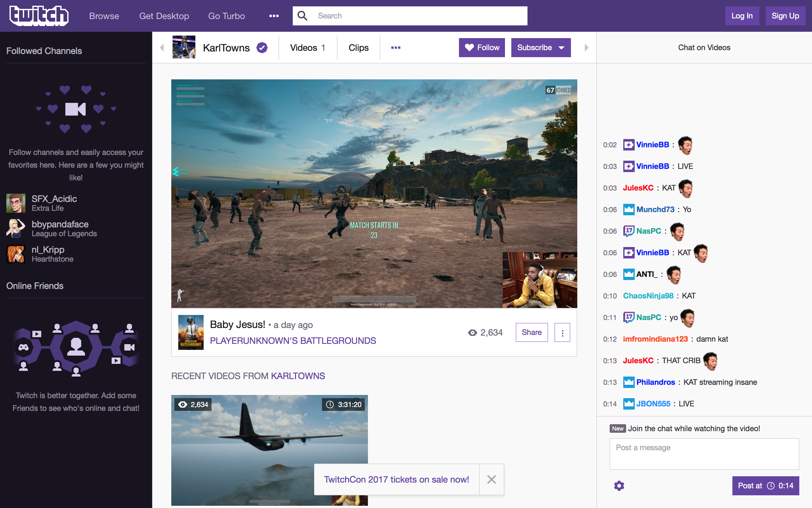Dismiss the TwitchCon notification
This screenshot has width=812, height=508.
coord(492,479)
